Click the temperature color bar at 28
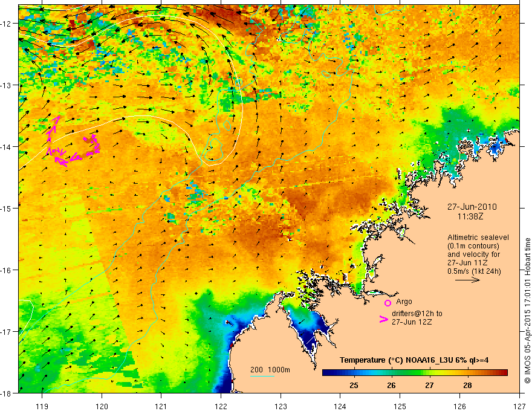This screenshot has width=532, height=411. pos(467,373)
